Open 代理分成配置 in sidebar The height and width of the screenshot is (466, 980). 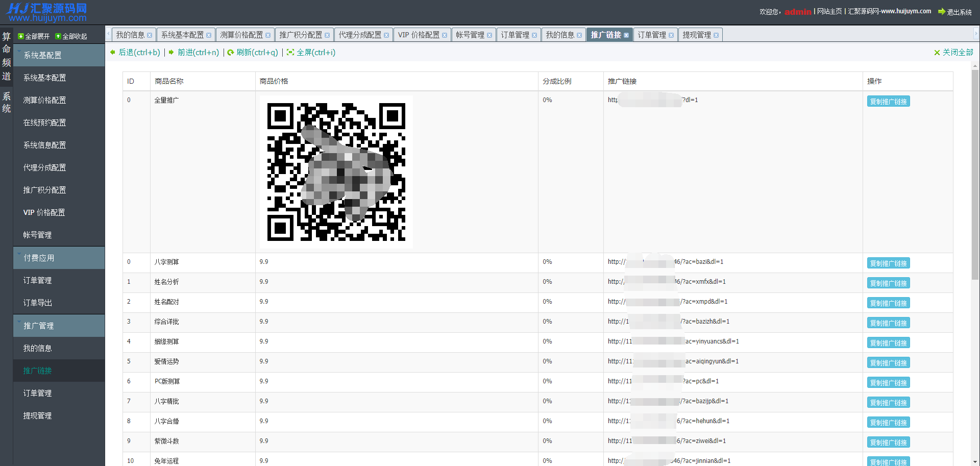tap(59, 167)
